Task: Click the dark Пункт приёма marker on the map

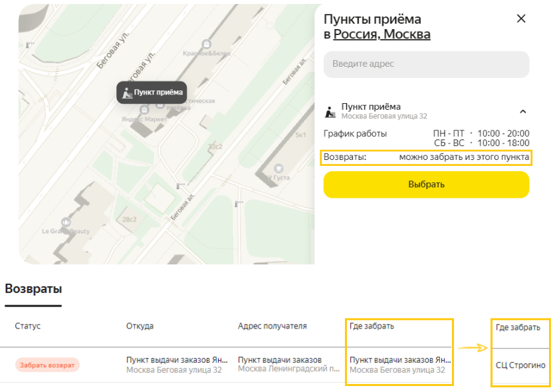Action: tap(151, 93)
